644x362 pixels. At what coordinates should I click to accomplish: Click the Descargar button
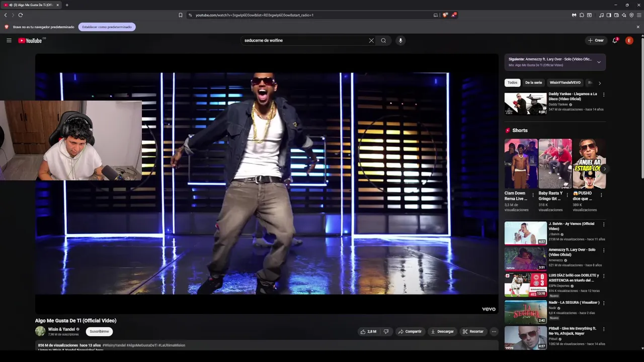pyautogui.click(x=442, y=331)
